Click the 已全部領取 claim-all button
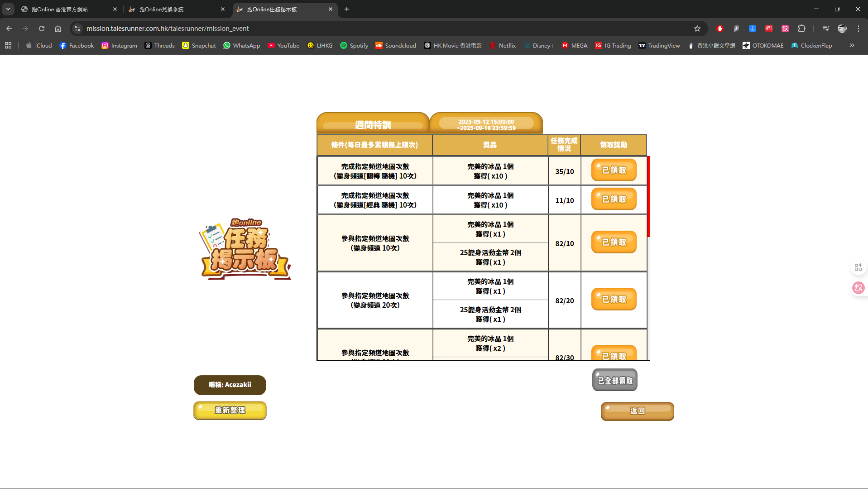The width and height of the screenshot is (868, 489). click(x=614, y=380)
